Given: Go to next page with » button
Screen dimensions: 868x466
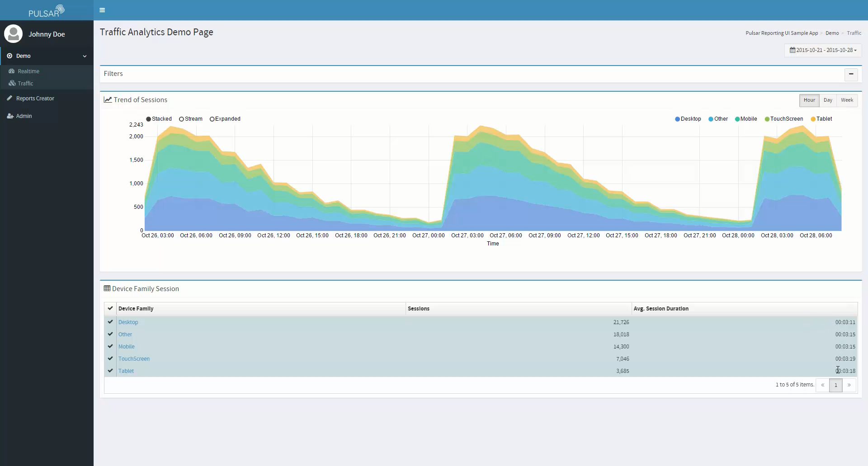Looking at the screenshot, I should 849,385.
